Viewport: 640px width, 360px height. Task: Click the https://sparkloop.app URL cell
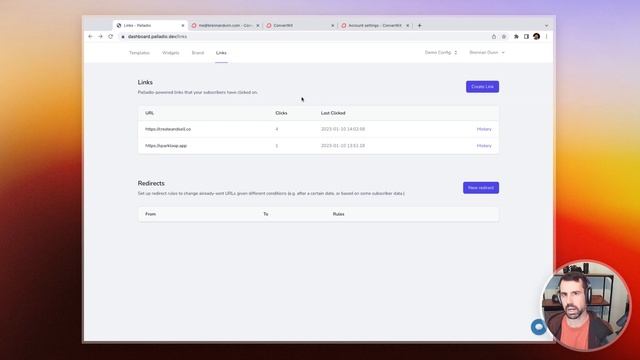coord(166,146)
